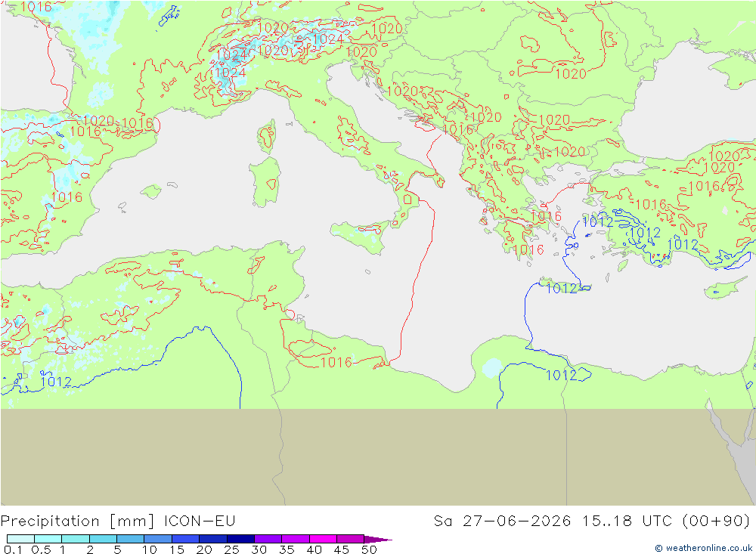
Task: Click the "ICON-EU" model name label
Action: (x=200, y=521)
